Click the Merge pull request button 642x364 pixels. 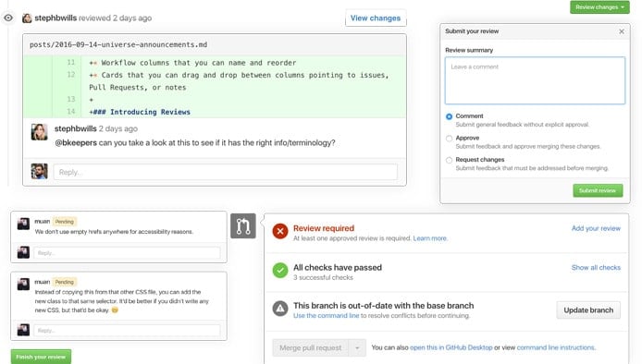(x=310, y=347)
